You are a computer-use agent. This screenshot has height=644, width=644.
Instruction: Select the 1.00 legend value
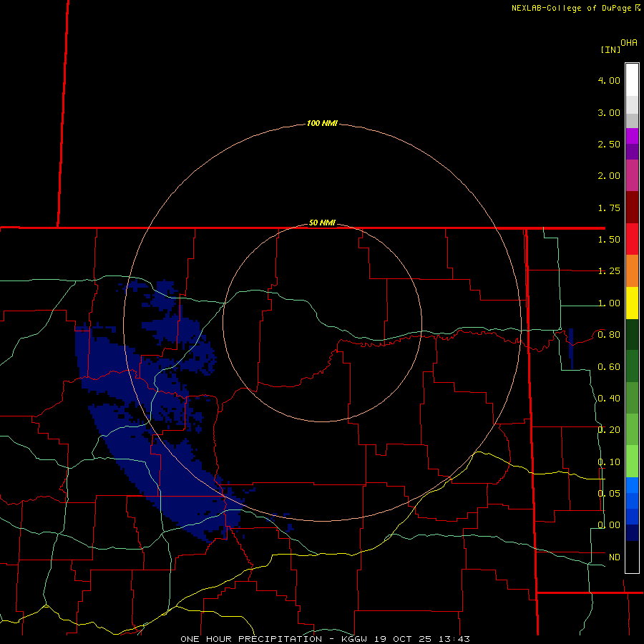coord(609,303)
